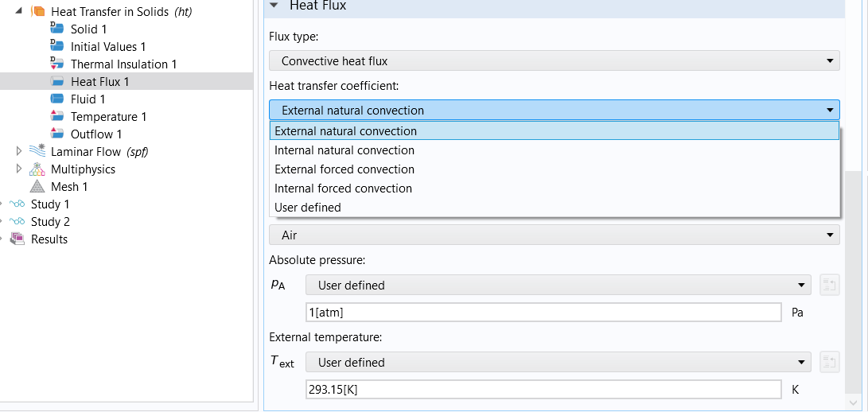Collapse the Heat Transfer in Solids node
The image size is (868, 412).
pos(19,12)
